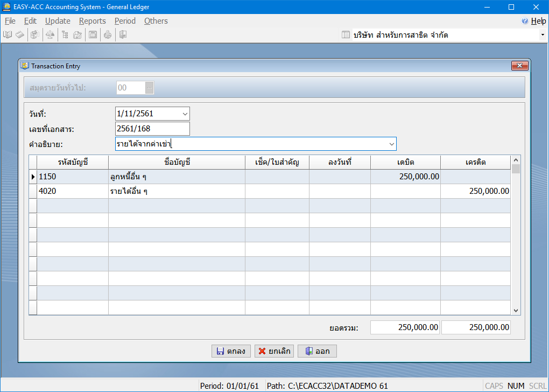
Task: Click the document transfer toolbar icon
Action: pos(34,35)
